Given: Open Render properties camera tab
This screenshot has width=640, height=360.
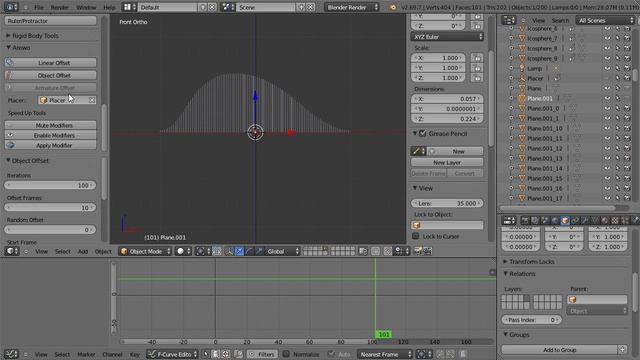Looking at the screenshot, I should (x=525, y=221).
